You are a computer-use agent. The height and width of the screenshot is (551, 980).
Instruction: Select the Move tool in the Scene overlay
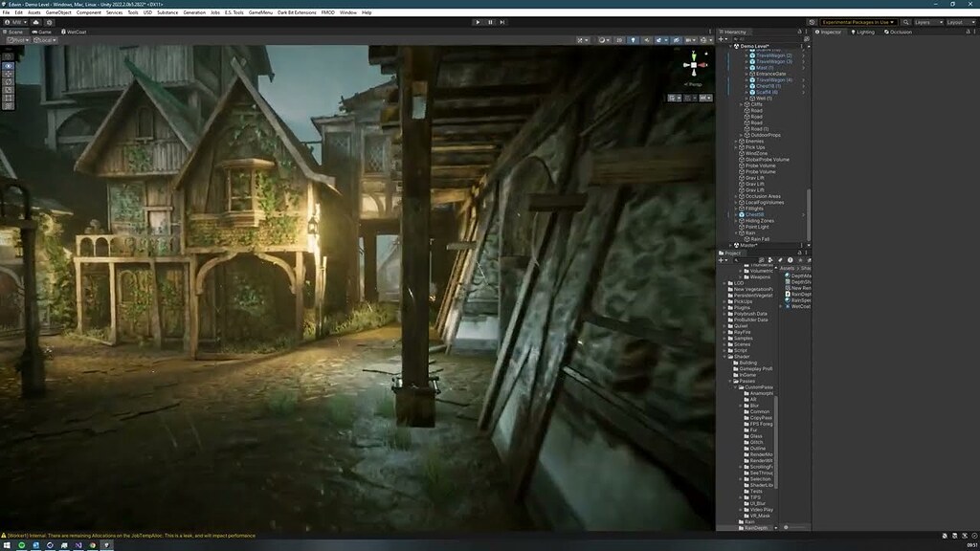pyautogui.click(x=8, y=74)
